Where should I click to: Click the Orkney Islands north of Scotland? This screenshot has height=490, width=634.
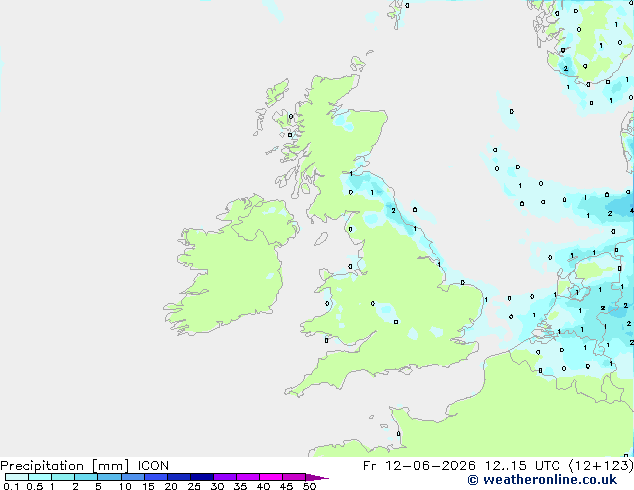[x=358, y=63]
